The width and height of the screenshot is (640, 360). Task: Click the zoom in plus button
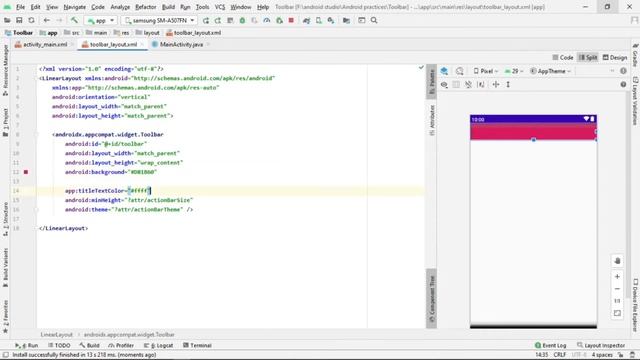coord(617,277)
